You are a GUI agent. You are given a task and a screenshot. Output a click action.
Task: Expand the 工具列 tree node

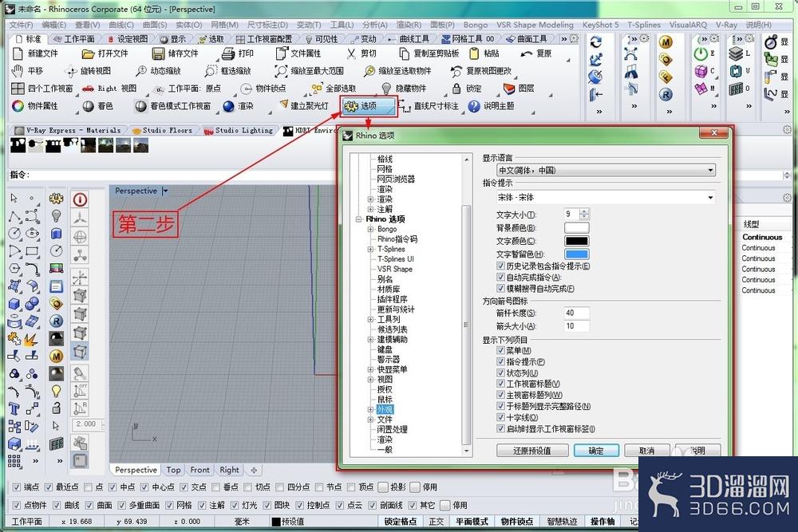370,319
